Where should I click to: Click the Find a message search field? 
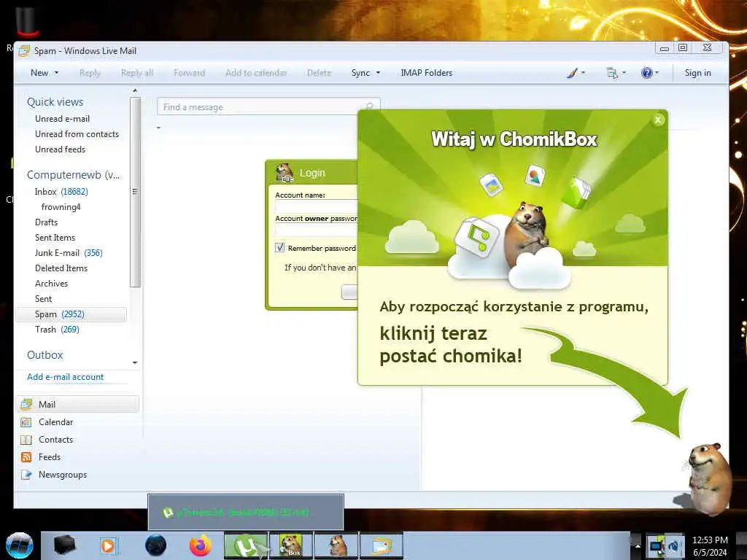click(x=268, y=106)
